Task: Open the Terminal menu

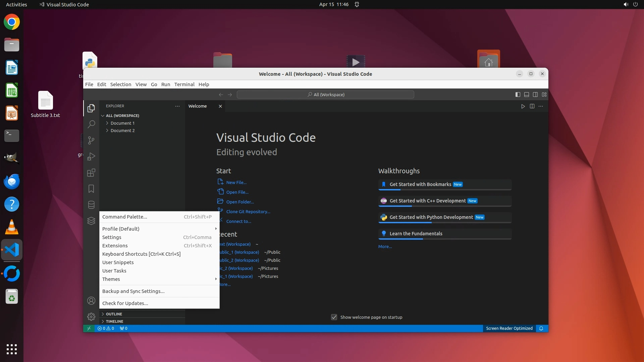Action: coord(184,84)
